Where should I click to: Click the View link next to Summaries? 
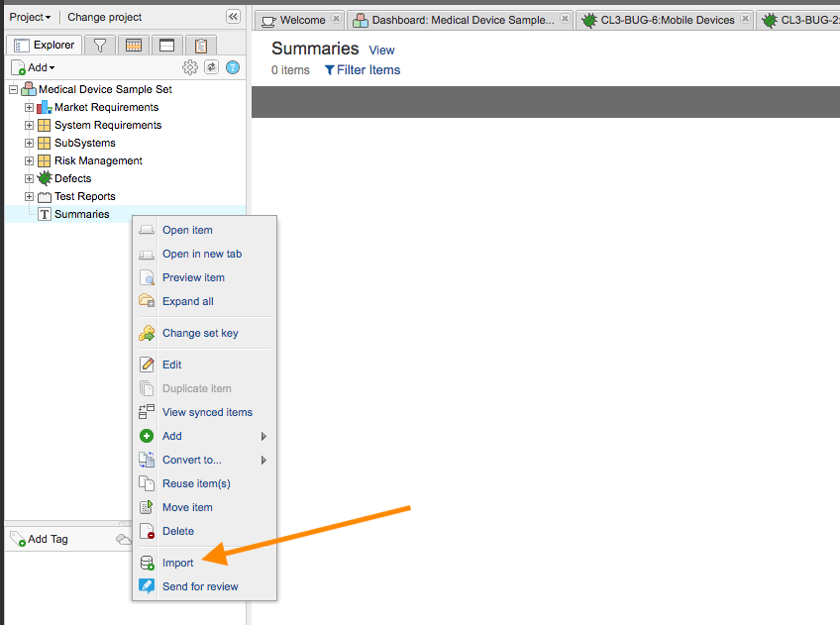(381, 51)
